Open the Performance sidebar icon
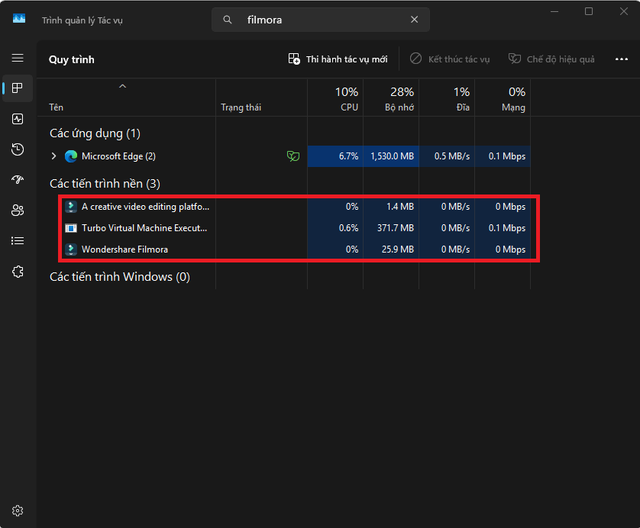The width and height of the screenshot is (640, 528). coord(18,119)
